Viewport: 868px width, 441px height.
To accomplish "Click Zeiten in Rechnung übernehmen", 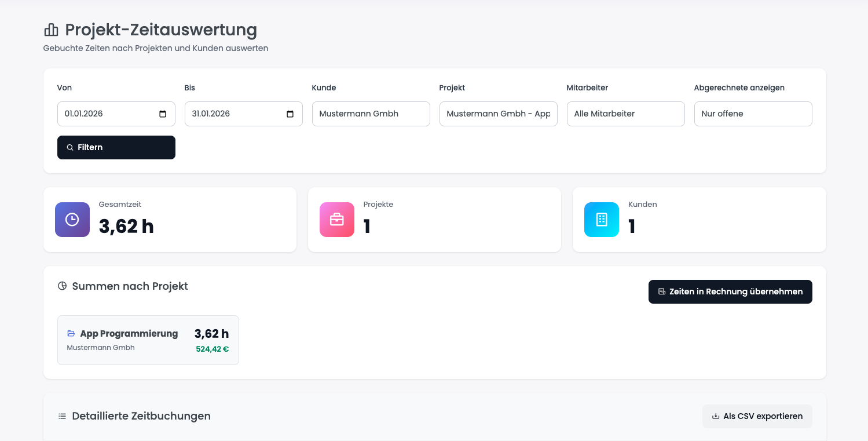I will coord(730,291).
